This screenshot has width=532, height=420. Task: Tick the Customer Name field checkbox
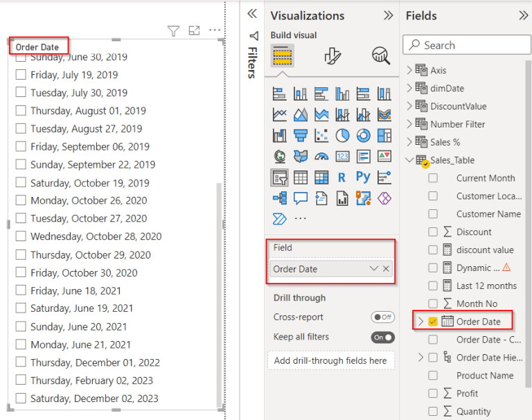[x=433, y=214]
